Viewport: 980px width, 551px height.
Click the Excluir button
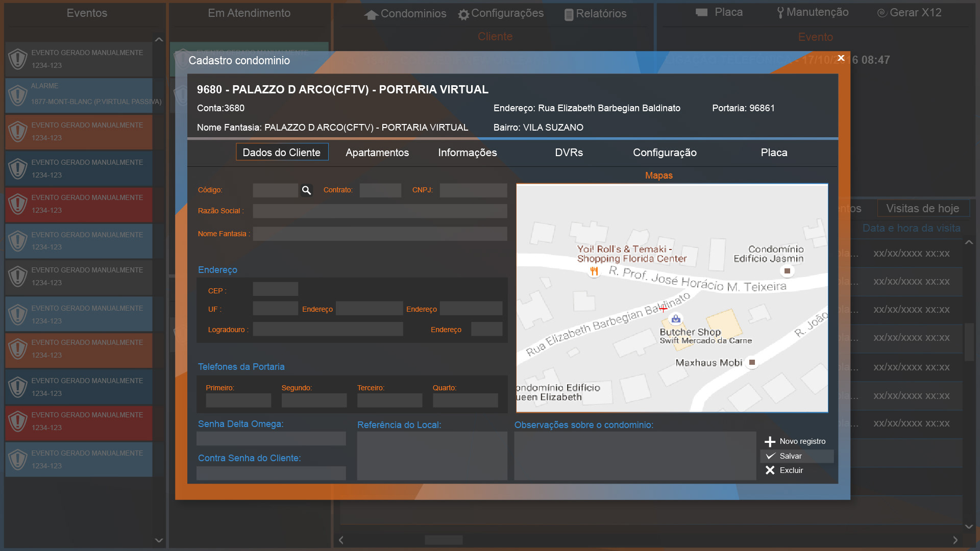tap(785, 470)
